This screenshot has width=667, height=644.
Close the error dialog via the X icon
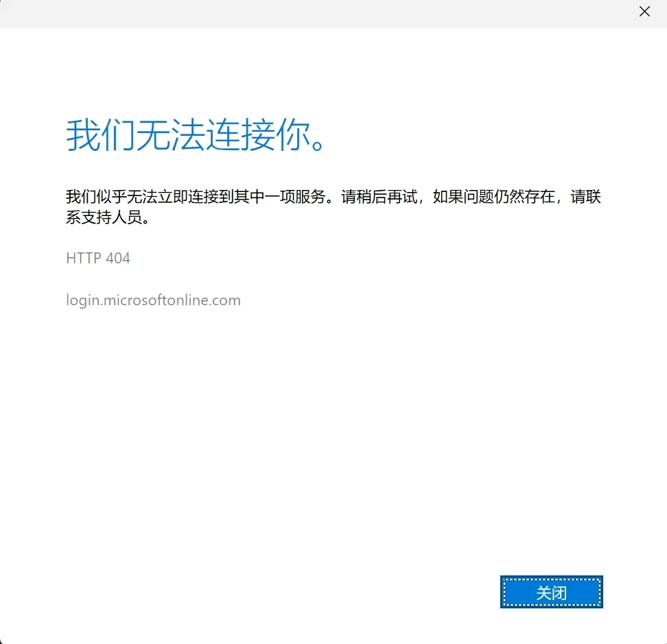tap(644, 11)
